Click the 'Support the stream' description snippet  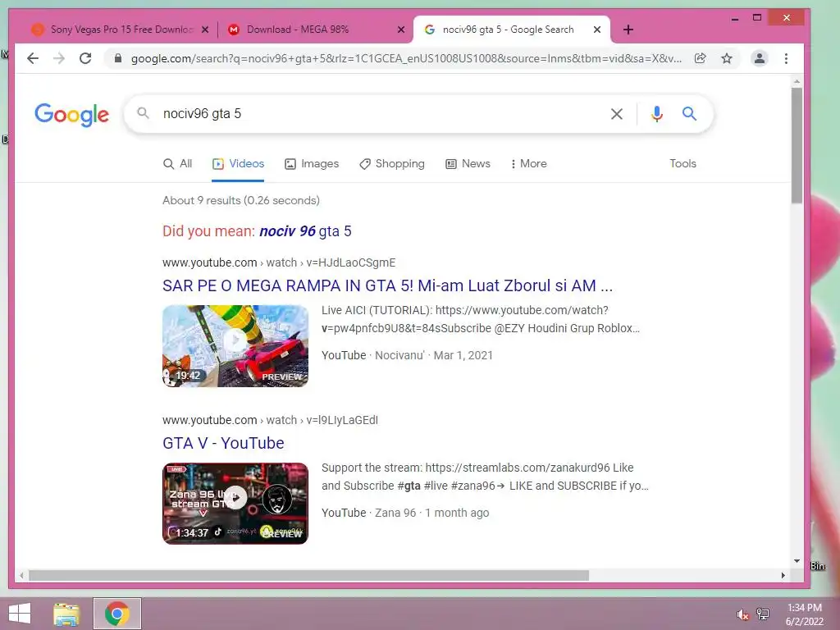tap(485, 477)
